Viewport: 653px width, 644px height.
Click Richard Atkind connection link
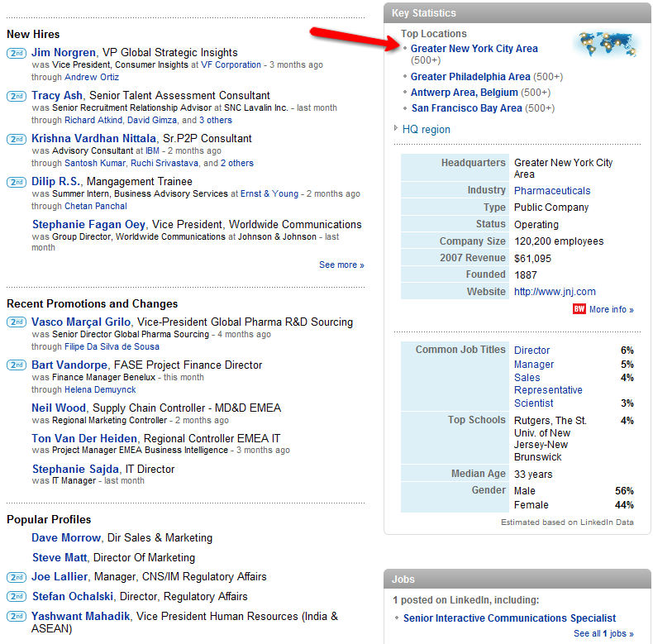(x=93, y=120)
